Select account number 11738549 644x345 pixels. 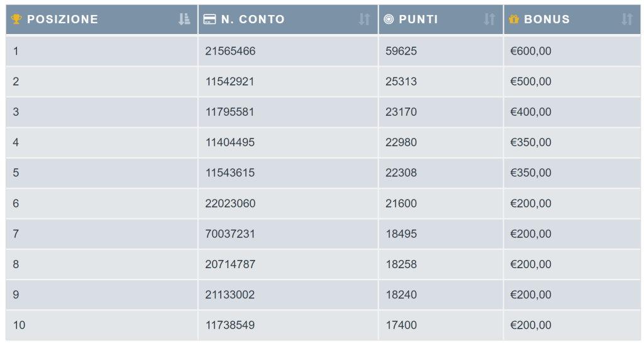[230, 325]
